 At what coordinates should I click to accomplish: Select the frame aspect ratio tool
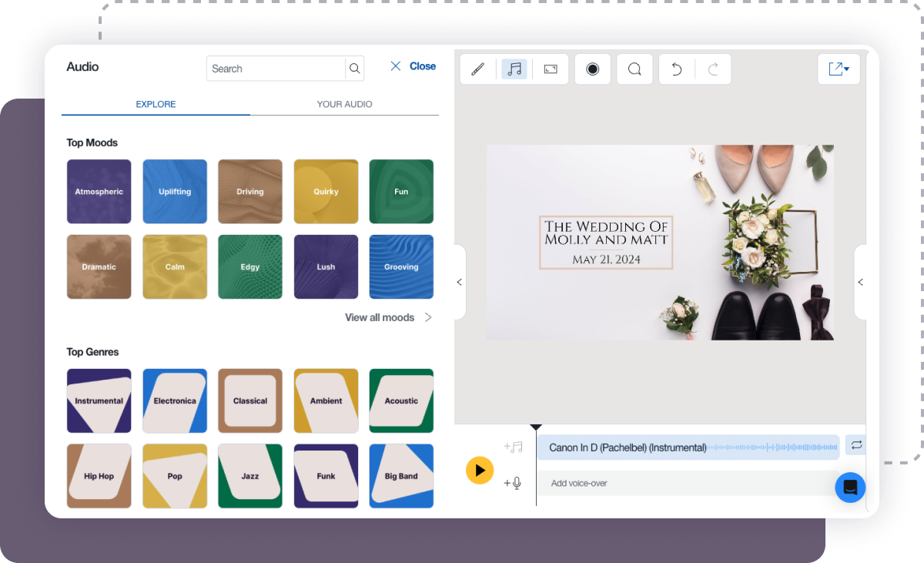pos(550,69)
